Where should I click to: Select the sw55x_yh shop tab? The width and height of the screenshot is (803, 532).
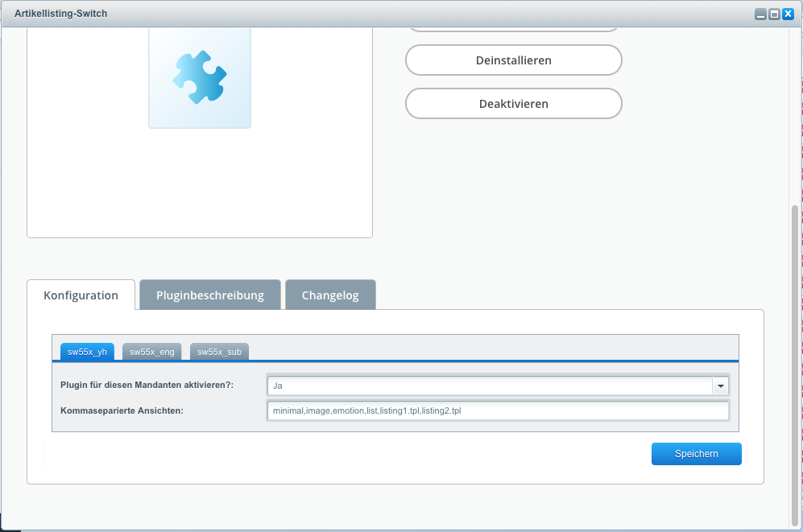87,352
